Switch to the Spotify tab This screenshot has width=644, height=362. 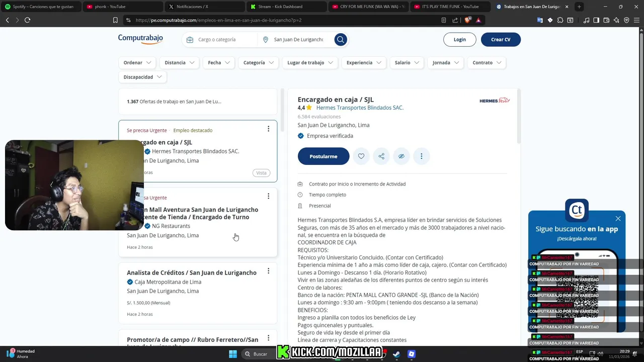pos(40,7)
